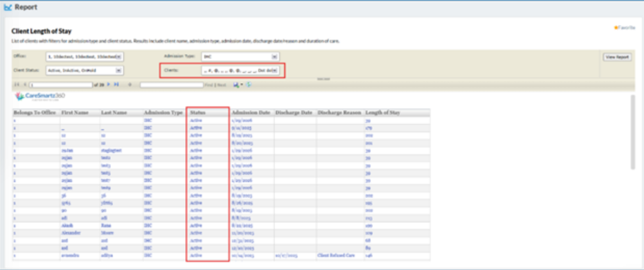Click the Next link in toolbar

221,85
